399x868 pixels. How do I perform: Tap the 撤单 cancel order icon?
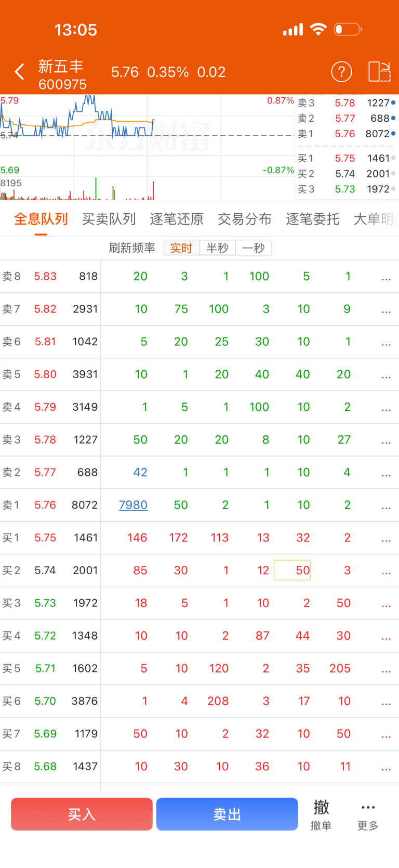pyautogui.click(x=321, y=814)
